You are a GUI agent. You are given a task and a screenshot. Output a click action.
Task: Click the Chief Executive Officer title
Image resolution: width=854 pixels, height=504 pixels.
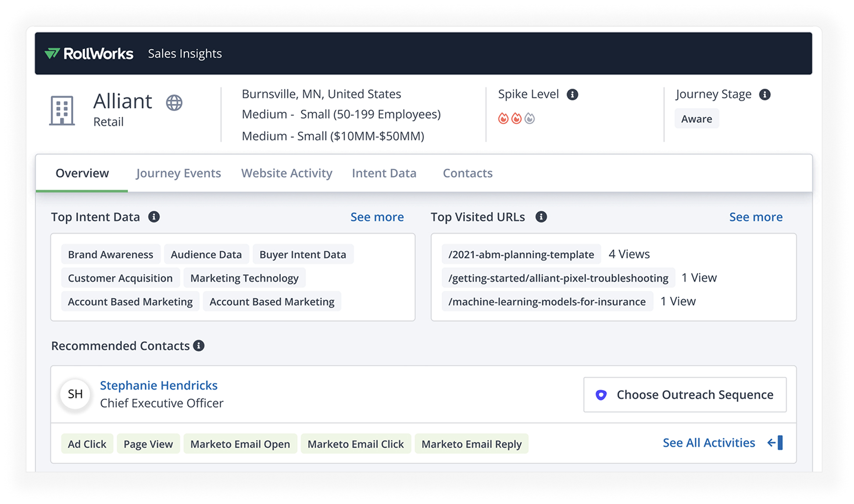tap(162, 403)
